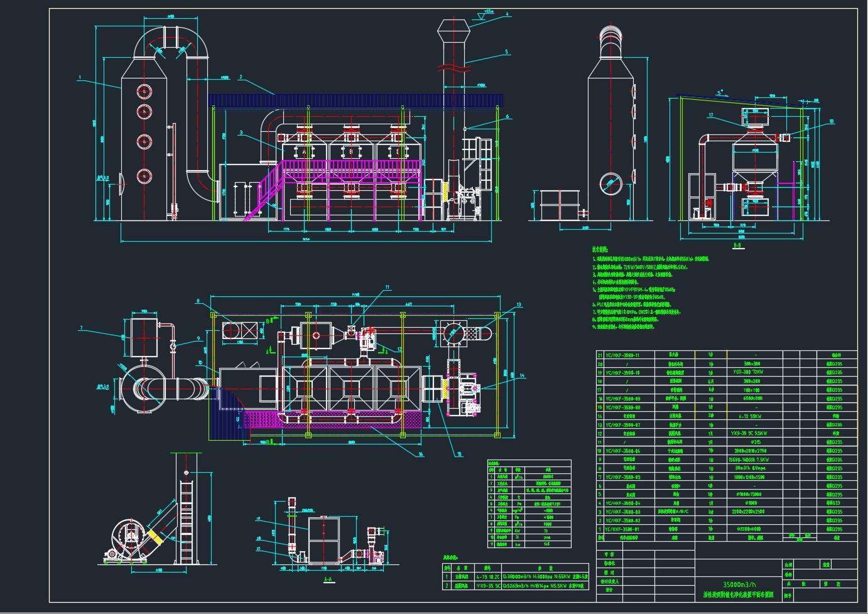Select the topmost porthole on the scrubber tower
This screenshot has height=614, width=868.
tap(144, 91)
